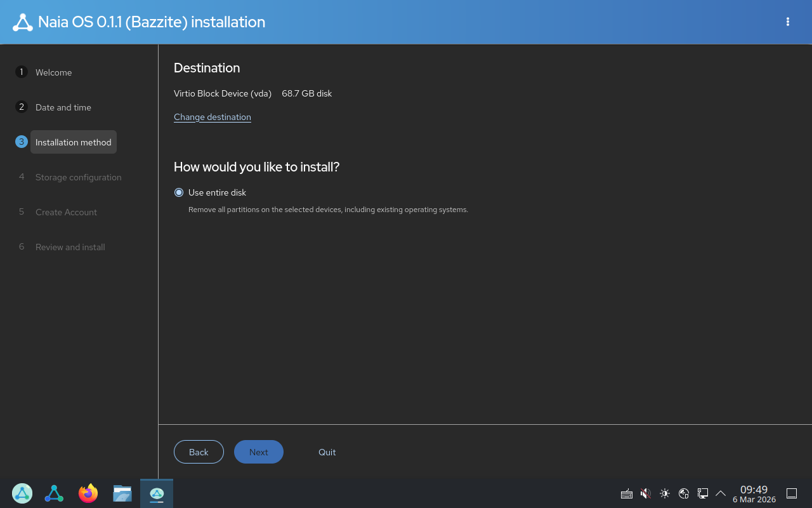Click the Naia OS logo in the title bar
This screenshot has height=508, width=812.
(x=23, y=21)
